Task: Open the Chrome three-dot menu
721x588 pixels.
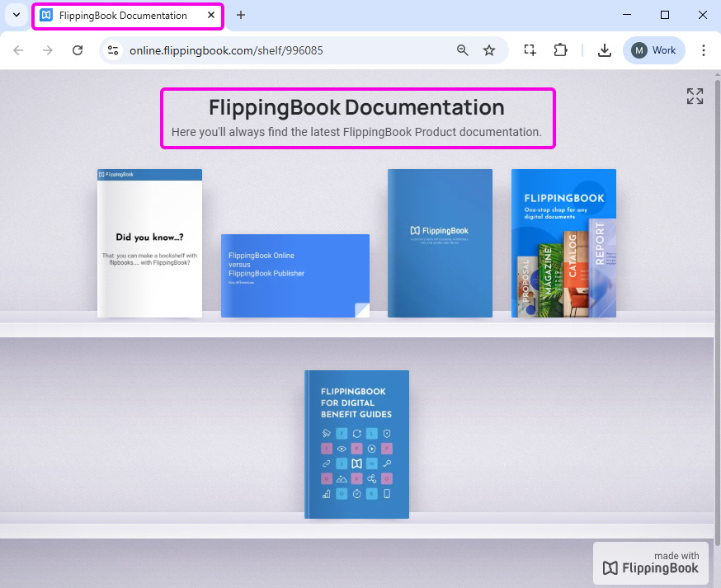Action: tap(703, 50)
